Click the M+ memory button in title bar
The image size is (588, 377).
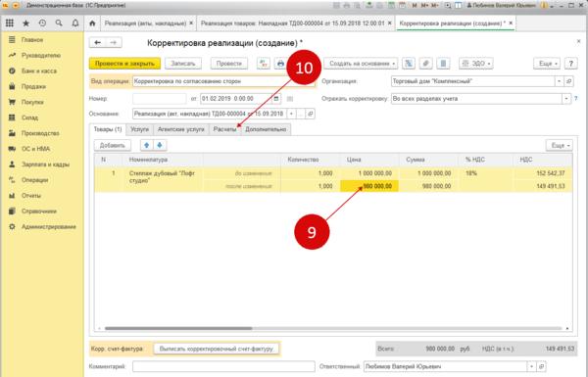[x=424, y=5]
